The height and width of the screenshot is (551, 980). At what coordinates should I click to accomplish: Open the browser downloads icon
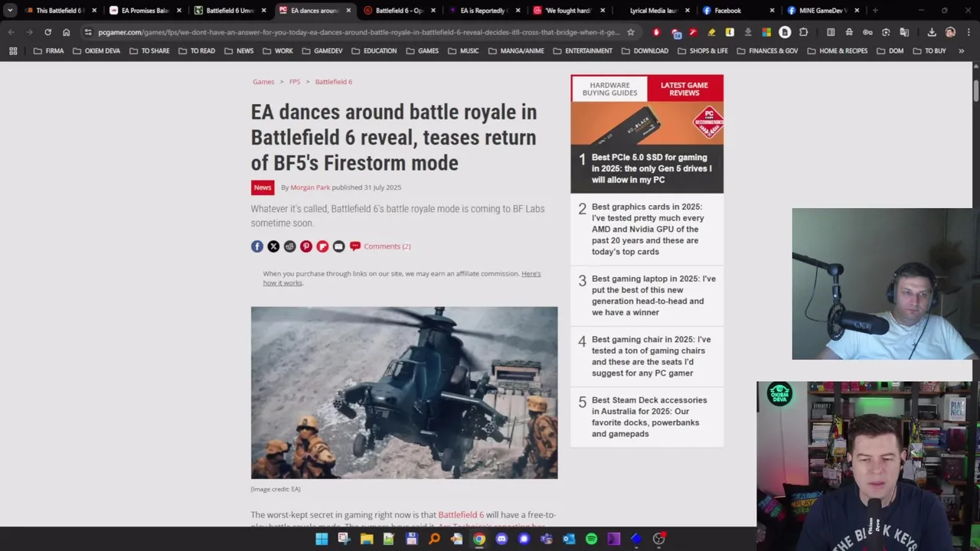[x=932, y=32]
